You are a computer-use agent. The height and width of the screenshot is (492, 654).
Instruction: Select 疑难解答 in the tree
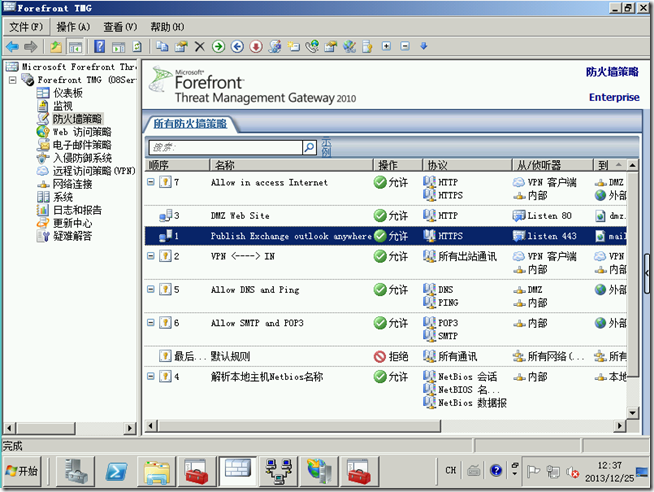[x=73, y=236]
